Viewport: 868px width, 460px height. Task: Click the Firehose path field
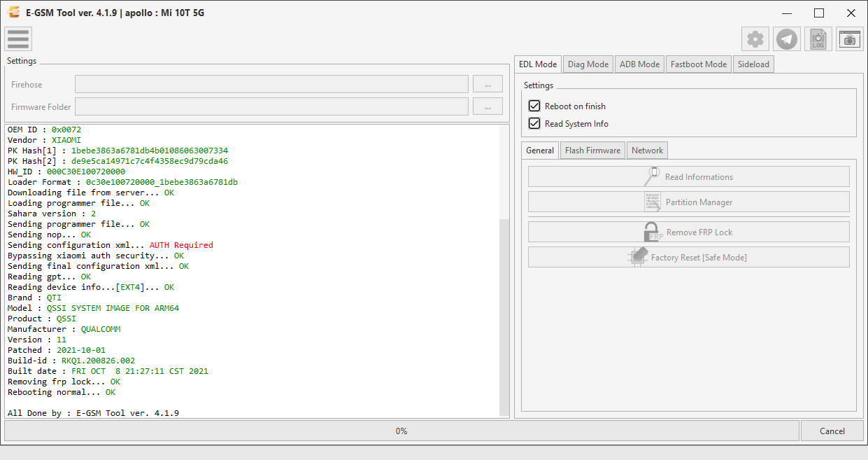click(x=271, y=84)
